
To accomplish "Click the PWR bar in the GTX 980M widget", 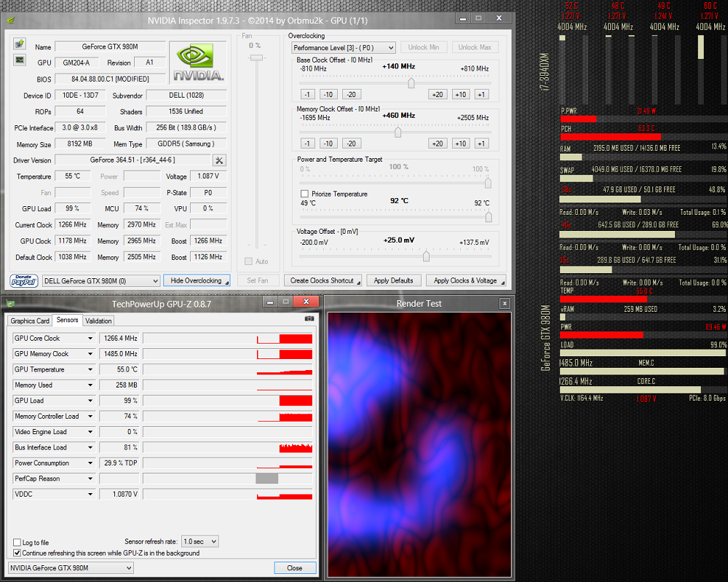I will (643, 335).
